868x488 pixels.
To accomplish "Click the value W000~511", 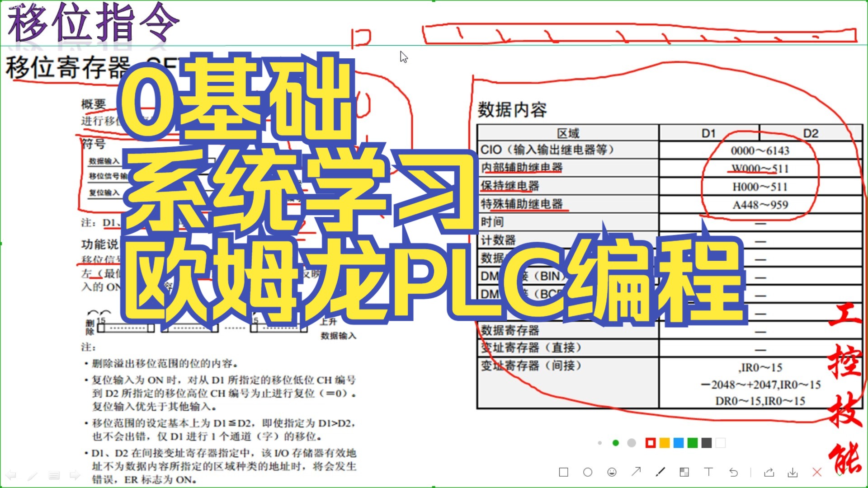I will pyautogui.click(x=760, y=169).
